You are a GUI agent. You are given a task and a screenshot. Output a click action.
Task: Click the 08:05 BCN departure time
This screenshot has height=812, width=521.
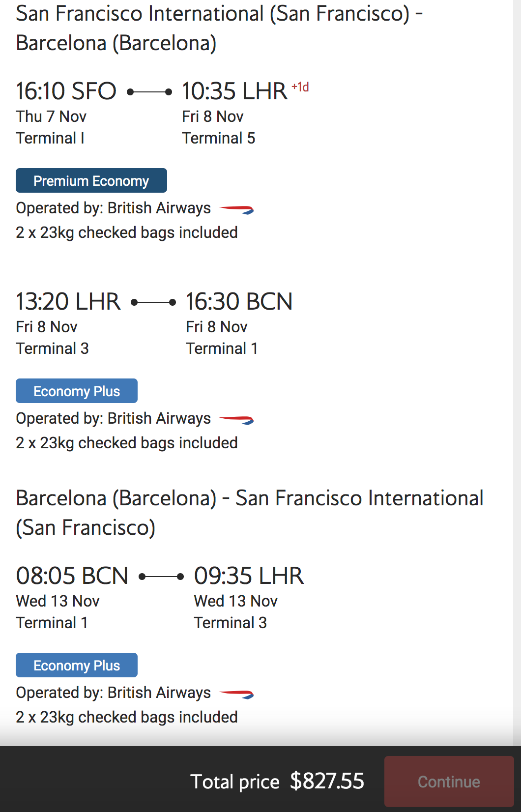tap(72, 576)
